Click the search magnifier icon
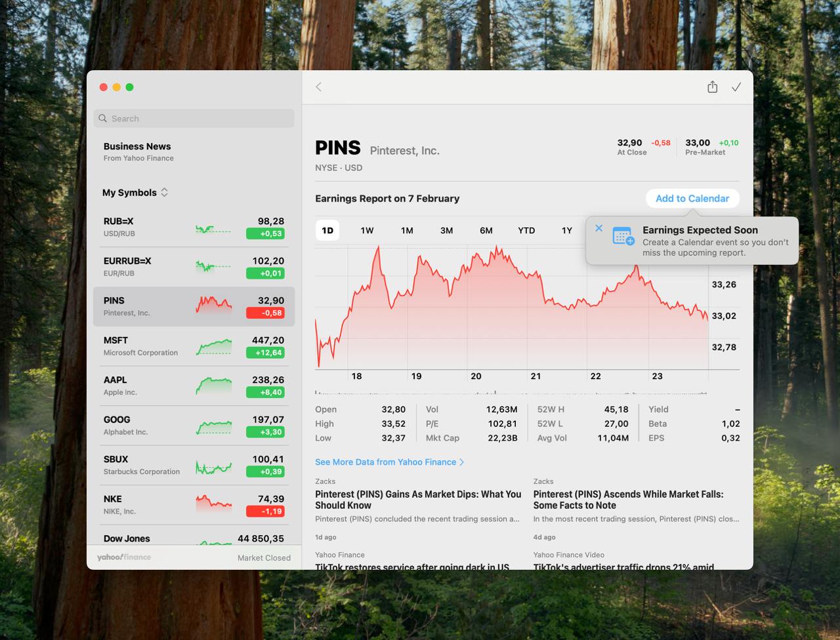This screenshot has height=640, width=840. (103, 119)
